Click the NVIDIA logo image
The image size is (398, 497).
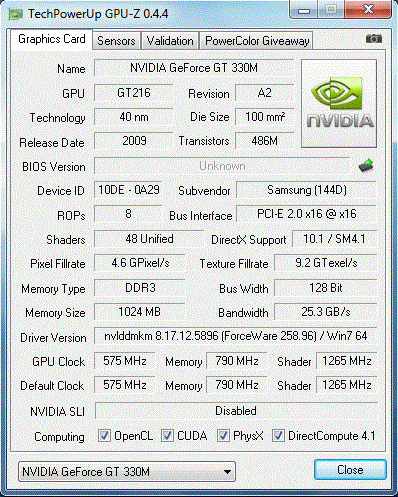coord(339,103)
